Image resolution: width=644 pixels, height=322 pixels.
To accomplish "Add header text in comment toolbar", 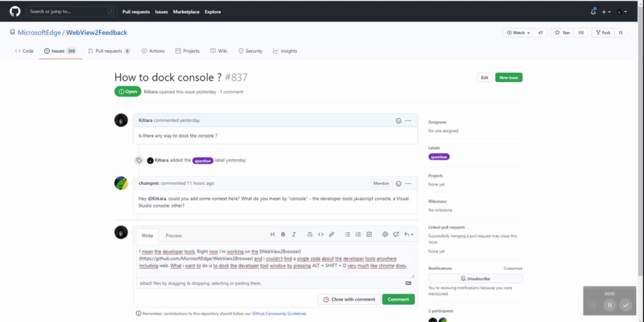I will point(272,234).
